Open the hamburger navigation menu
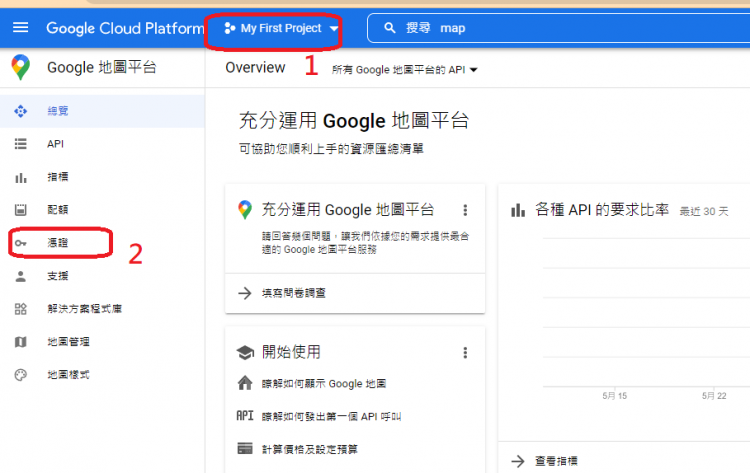Image resolution: width=750 pixels, height=473 pixels. (21, 28)
